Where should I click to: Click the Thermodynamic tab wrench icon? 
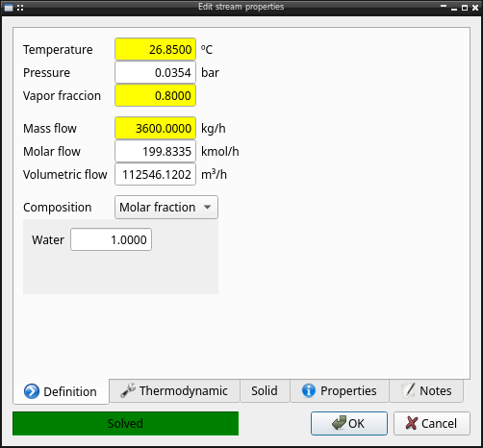(x=128, y=390)
